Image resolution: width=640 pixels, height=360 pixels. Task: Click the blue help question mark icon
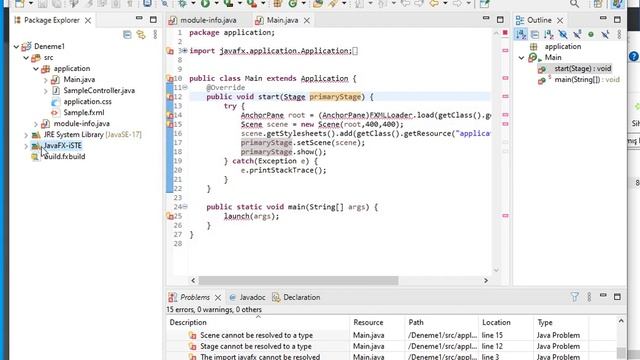[634, 56]
